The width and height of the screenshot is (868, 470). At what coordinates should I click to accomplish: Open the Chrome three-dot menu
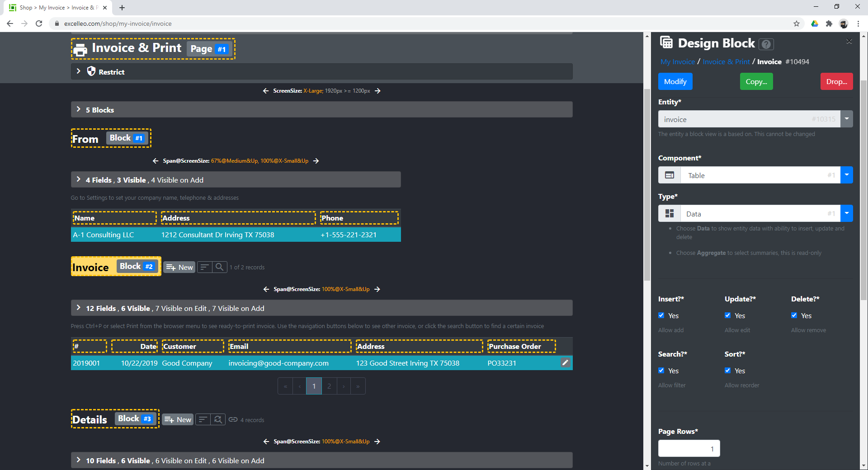pyautogui.click(x=858, y=23)
